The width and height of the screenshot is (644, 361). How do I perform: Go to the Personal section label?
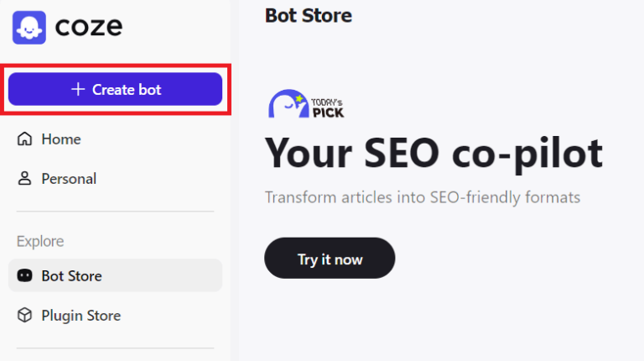pyautogui.click(x=69, y=179)
